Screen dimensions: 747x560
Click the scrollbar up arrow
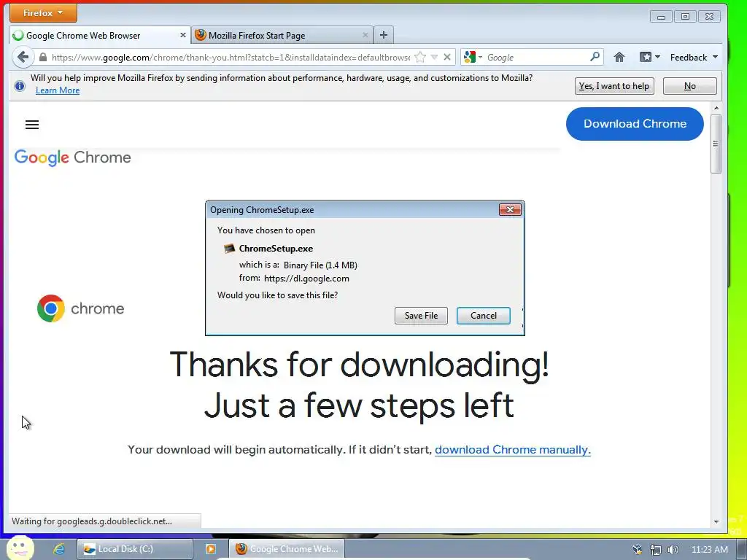pyautogui.click(x=716, y=108)
